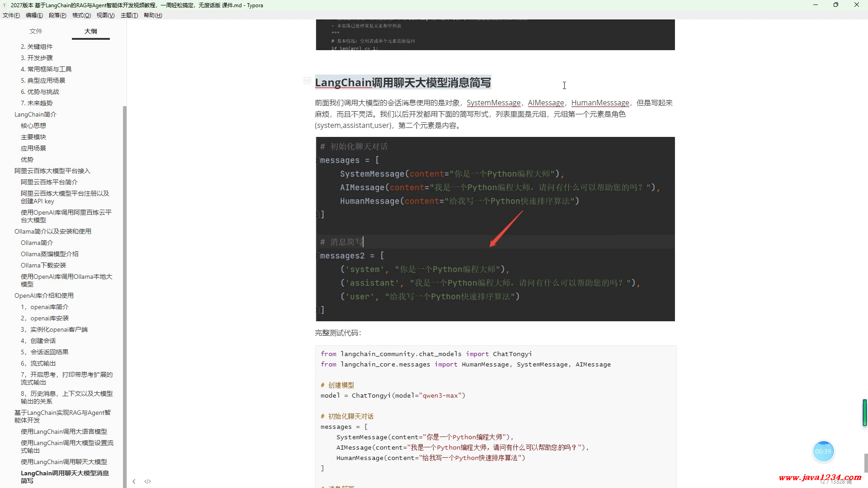Open the 主题(T) menu
This screenshot has height=488, width=868.
129,15
